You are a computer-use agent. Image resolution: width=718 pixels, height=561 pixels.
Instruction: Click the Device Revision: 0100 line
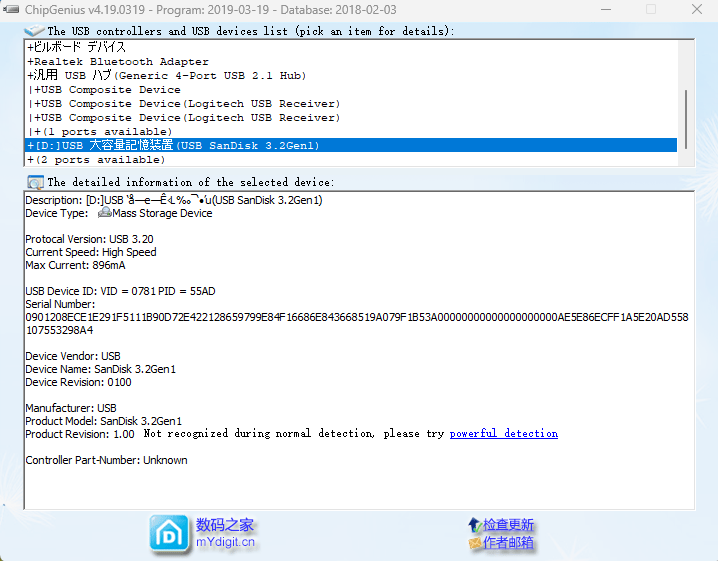point(78,382)
